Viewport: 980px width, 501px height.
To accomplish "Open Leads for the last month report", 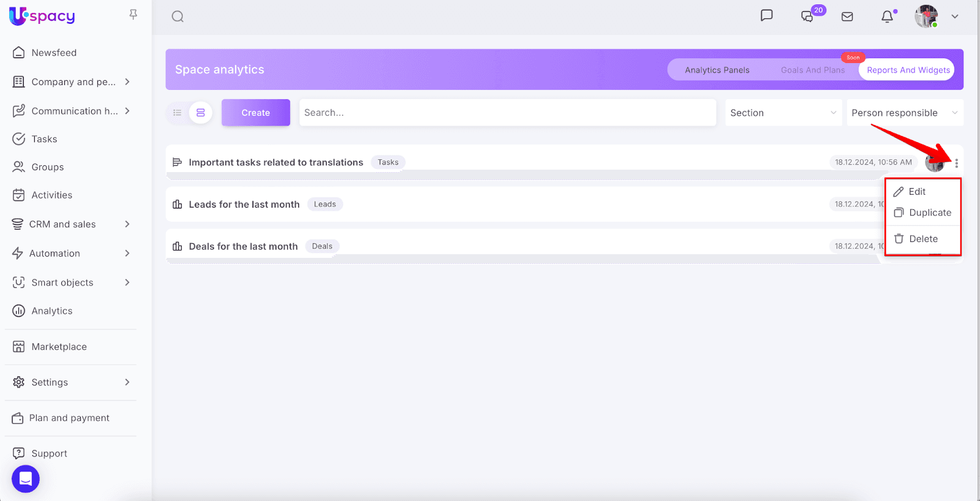I will [244, 205].
